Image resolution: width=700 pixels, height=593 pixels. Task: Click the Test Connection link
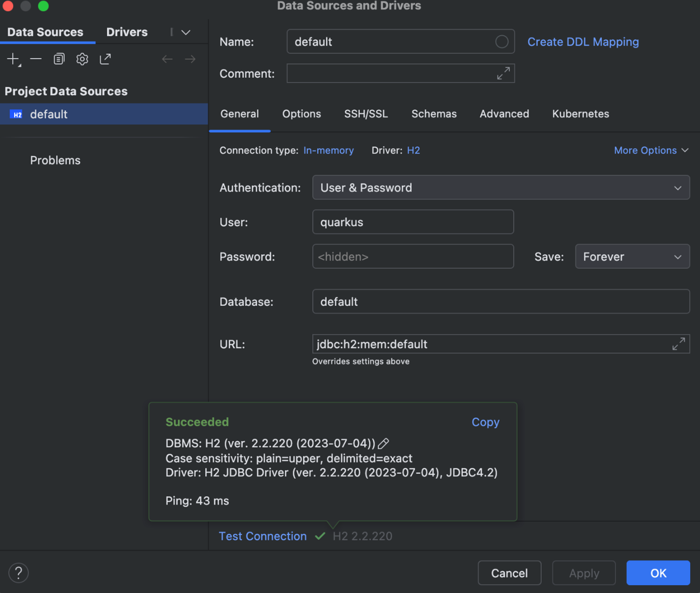point(262,536)
